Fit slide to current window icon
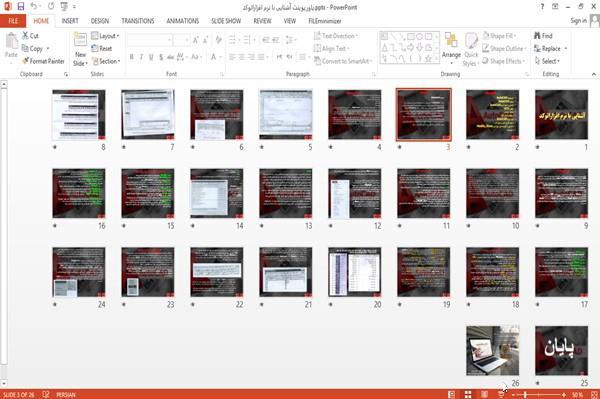The height and width of the screenshot is (399, 600). [594, 394]
